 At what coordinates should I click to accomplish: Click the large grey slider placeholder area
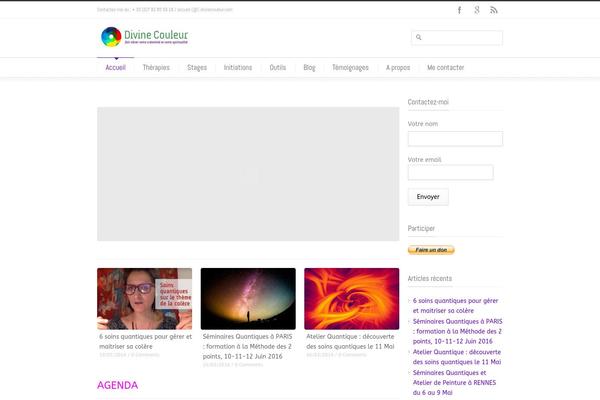tap(248, 174)
